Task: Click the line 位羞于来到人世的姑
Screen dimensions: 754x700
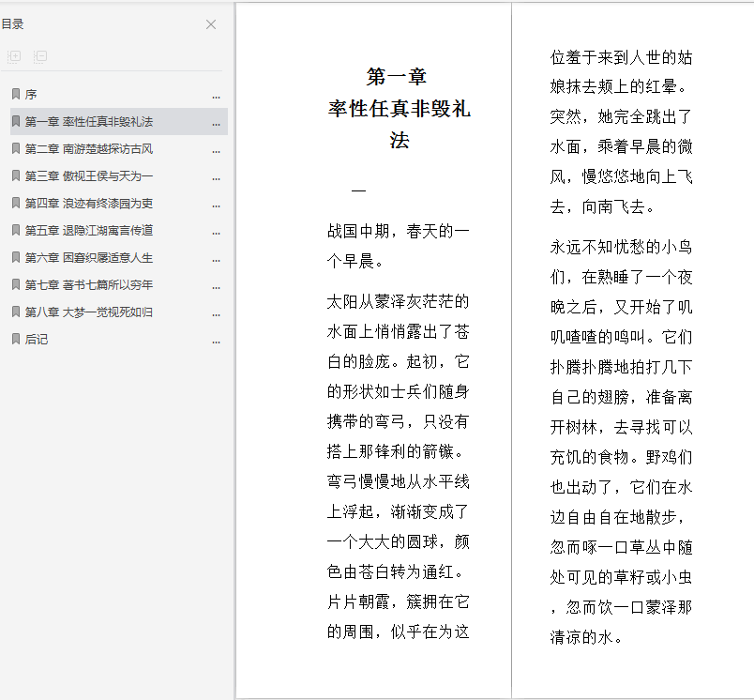Action: (x=621, y=58)
